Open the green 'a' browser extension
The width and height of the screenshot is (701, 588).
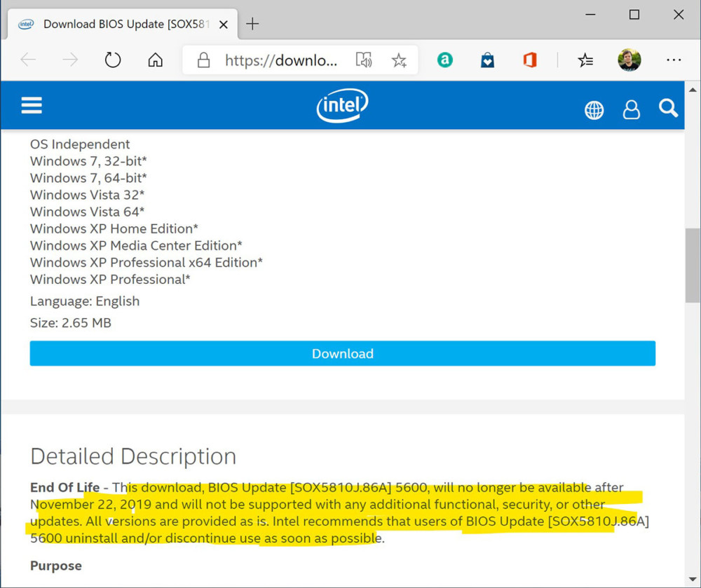pyautogui.click(x=445, y=60)
